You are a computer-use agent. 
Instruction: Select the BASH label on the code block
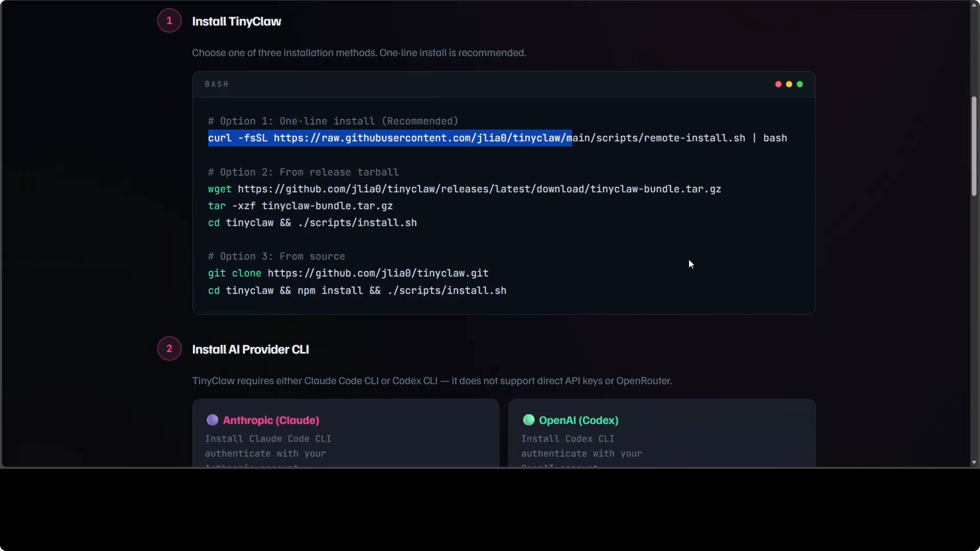(217, 84)
